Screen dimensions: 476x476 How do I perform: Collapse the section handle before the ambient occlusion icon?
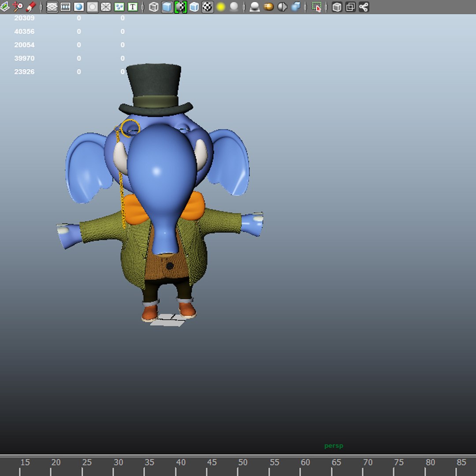pos(244,7)
